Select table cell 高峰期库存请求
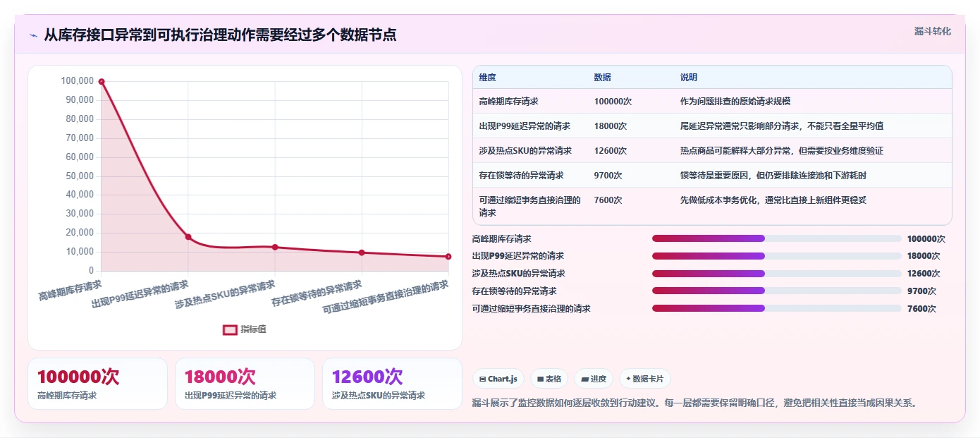This screenshot has height=438, width=980. 508,102
